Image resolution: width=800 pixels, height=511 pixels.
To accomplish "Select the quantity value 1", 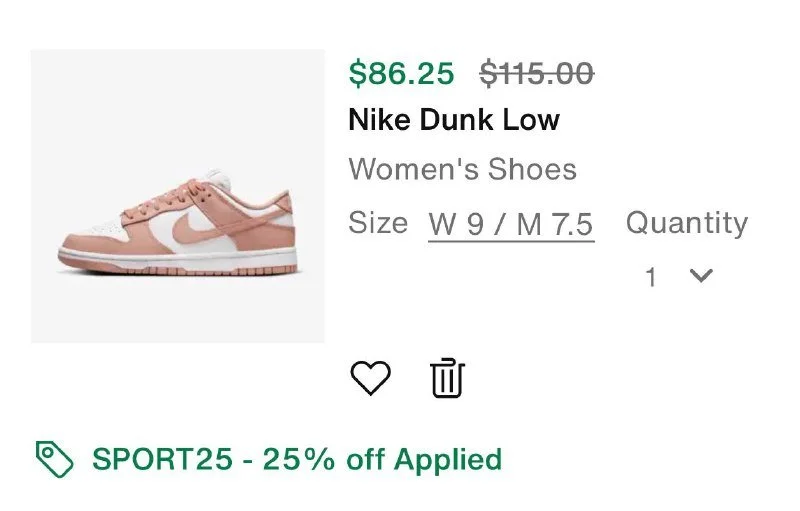I will click(x=651, y=277).
